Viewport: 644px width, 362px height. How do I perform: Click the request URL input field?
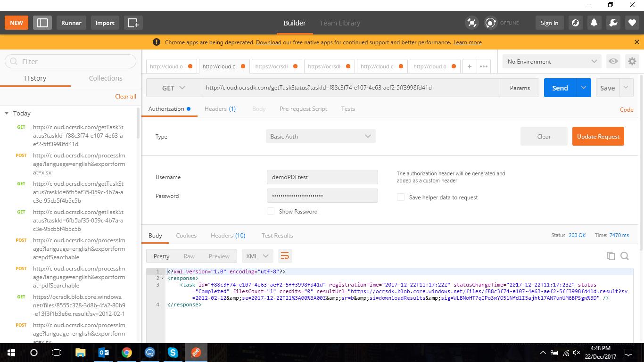[351, 88]
